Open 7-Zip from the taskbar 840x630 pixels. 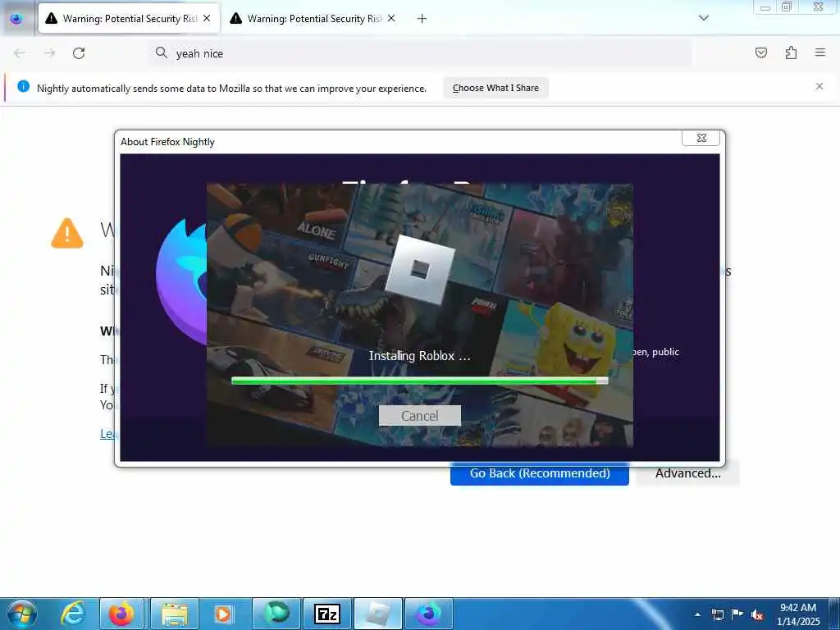coord(327,614)
